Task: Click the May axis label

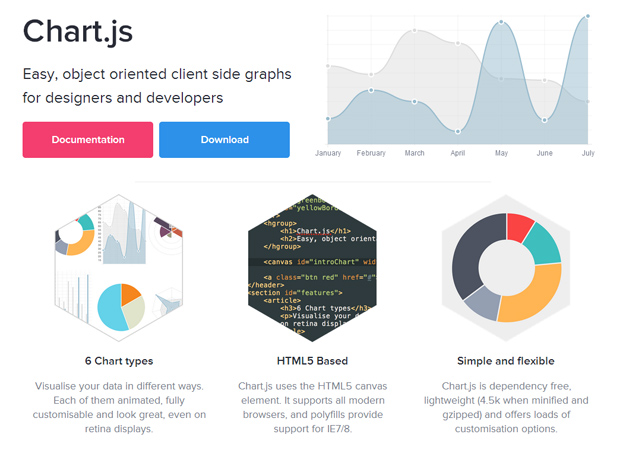Action: pos(501,153)
